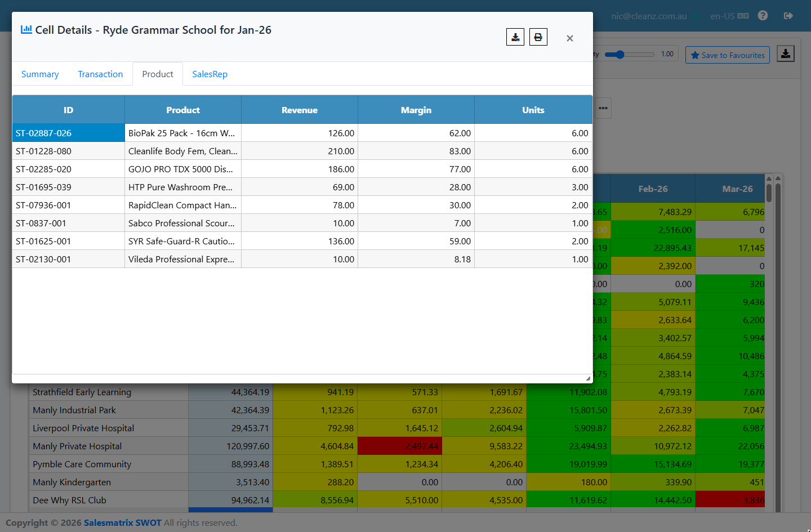Switch to the Summary tab
This screenshot has height=532, width=811.
pyautogui.click(x=40, y=74)
